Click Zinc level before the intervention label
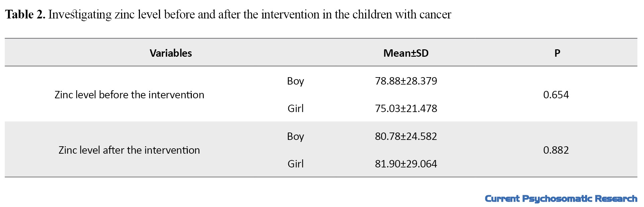The width and height of the screenshot is (644, 207). click(x=129, y=95)
